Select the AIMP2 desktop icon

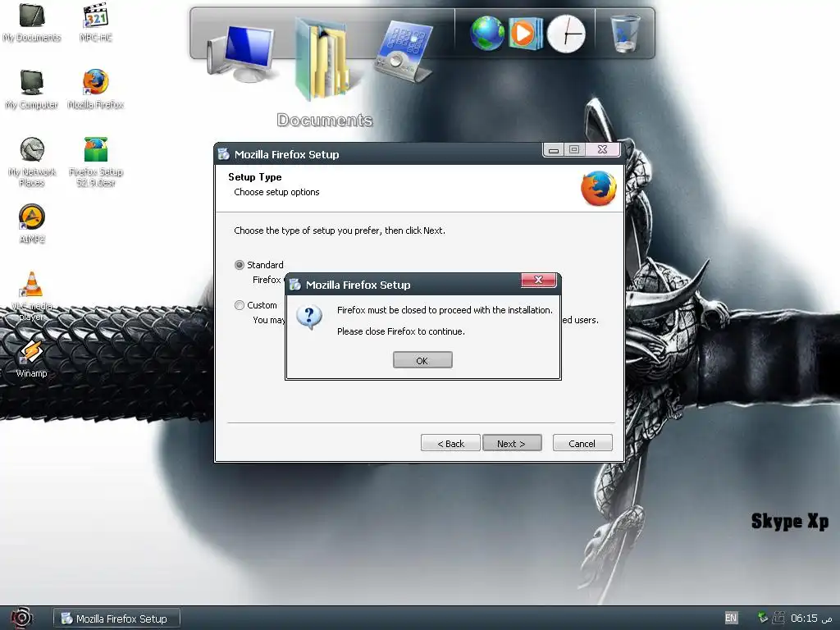click(32, 224)
